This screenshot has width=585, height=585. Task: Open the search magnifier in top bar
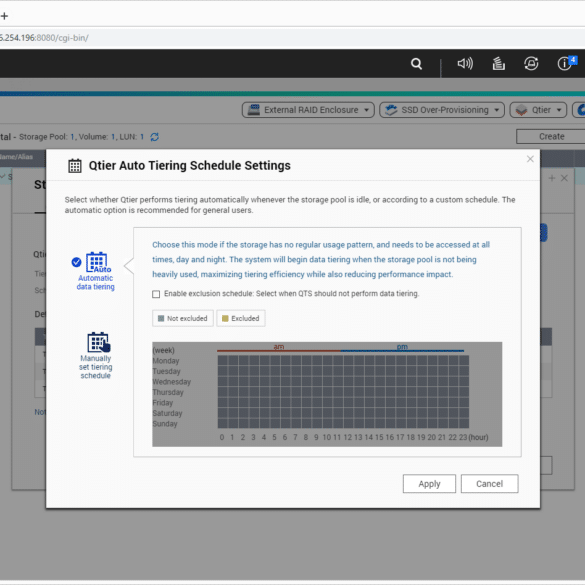tap(416, 64)
